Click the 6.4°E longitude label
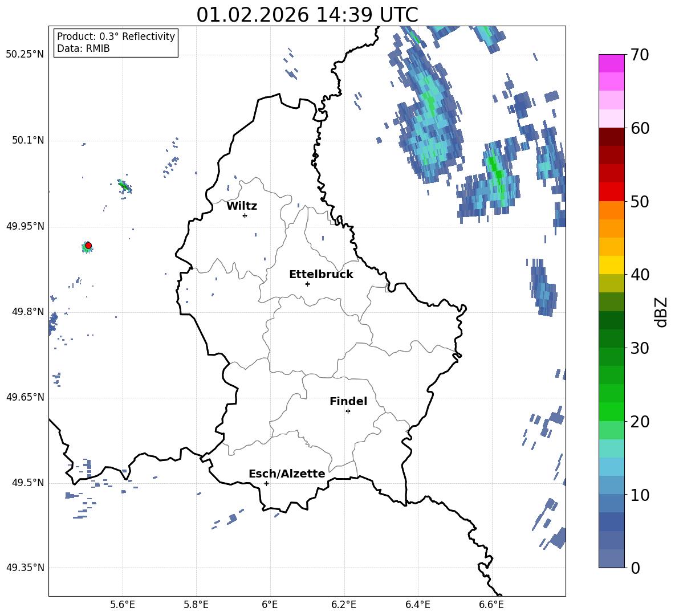Image resolution: width=675 pixels, height=616 pixels. [x=417, y=605]
